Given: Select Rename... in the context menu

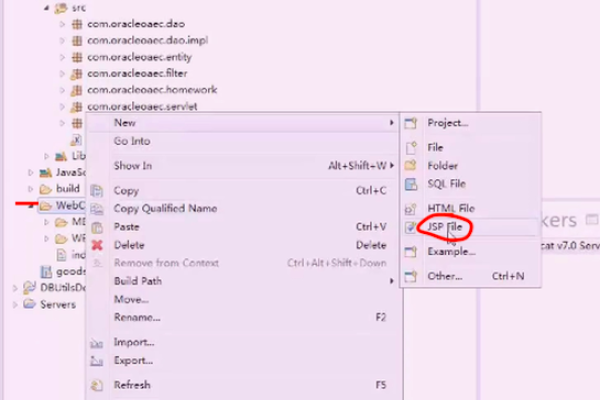Looking at the screenshot, I should [x=137, y=317].
